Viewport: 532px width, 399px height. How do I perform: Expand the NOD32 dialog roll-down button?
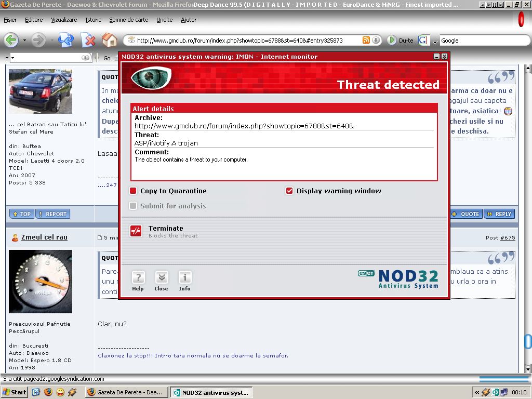[445, 57]
